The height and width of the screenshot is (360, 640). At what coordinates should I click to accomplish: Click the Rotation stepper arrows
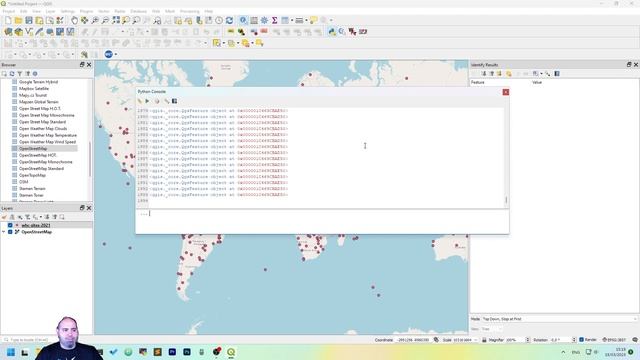[574, 340]
